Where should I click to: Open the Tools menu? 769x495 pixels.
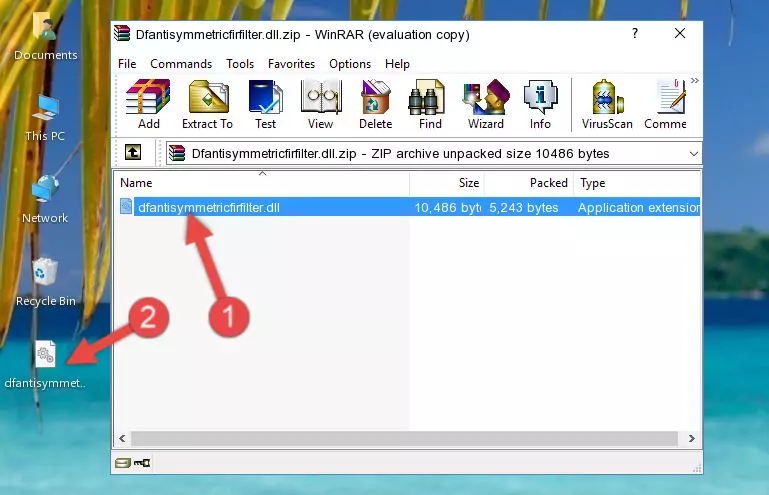[x=240, y=64]
